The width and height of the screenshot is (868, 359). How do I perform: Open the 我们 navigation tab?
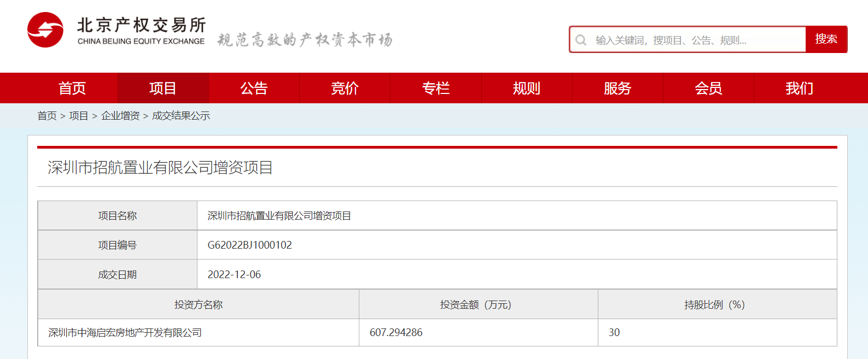tap(799, 88)
